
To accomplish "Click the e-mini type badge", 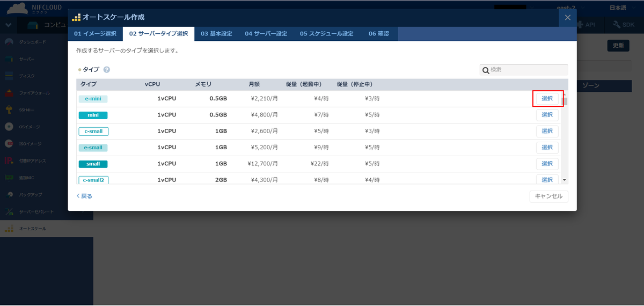I will [x=93, y=99].
